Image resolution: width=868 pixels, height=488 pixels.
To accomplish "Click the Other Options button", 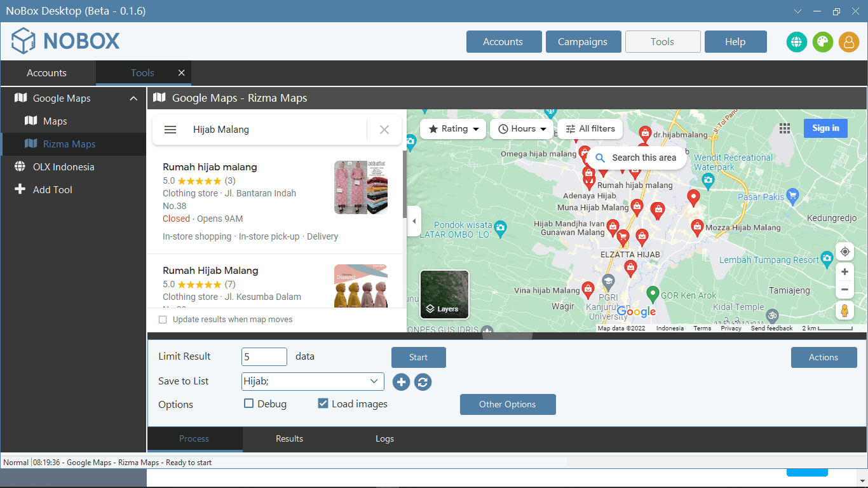I will (x=508, y=404).
